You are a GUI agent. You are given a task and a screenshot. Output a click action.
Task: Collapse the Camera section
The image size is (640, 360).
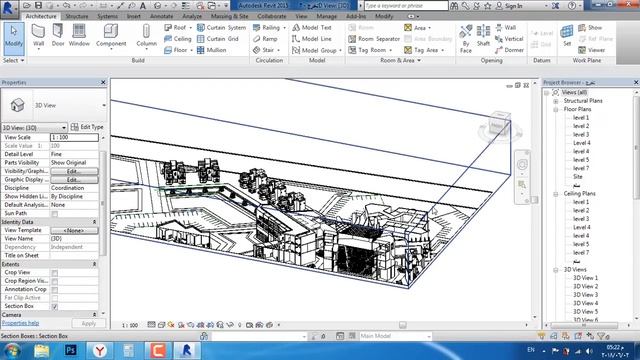coord(94,315)
